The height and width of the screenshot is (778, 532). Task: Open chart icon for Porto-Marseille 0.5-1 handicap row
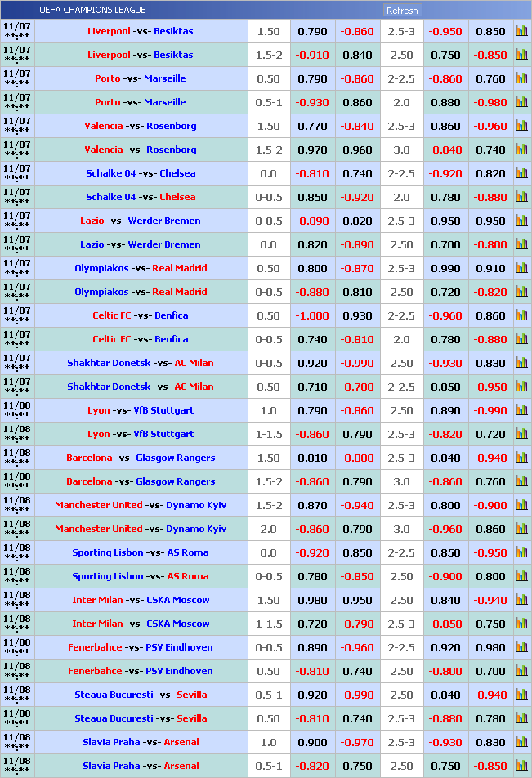coord(521,102)
